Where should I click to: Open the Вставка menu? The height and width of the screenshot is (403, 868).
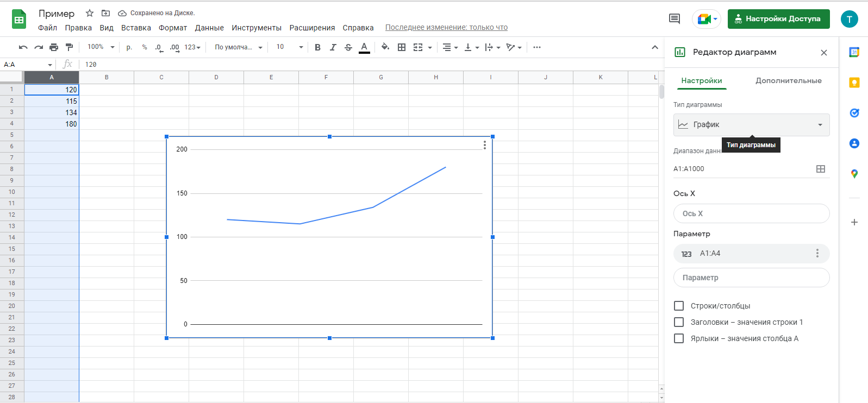[x=136, y=28]
